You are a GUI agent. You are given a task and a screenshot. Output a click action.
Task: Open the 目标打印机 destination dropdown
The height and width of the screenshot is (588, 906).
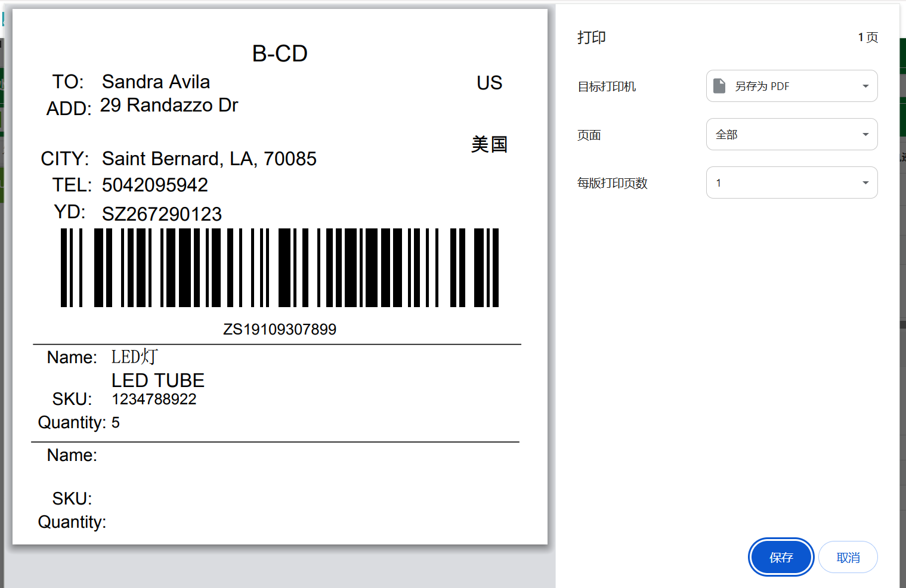pyautogui.click(x=791, y=86)
